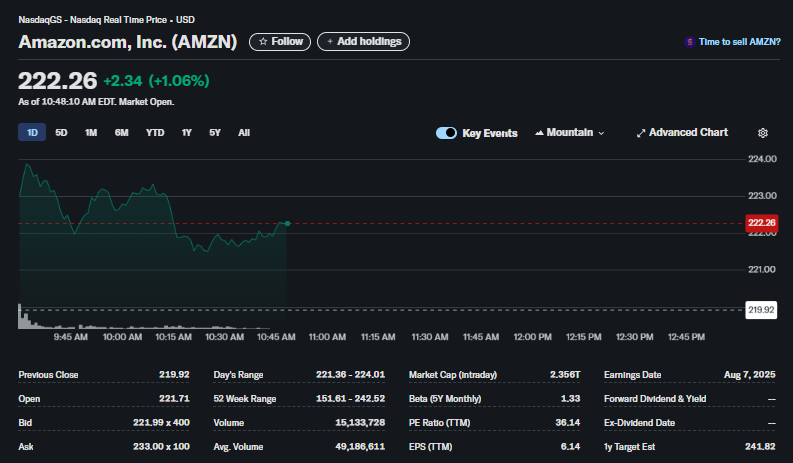This screenshot has height=463, width=793.
Task: Click the Day's Range value 221.36 - 224.01
Action: (350, 374)
